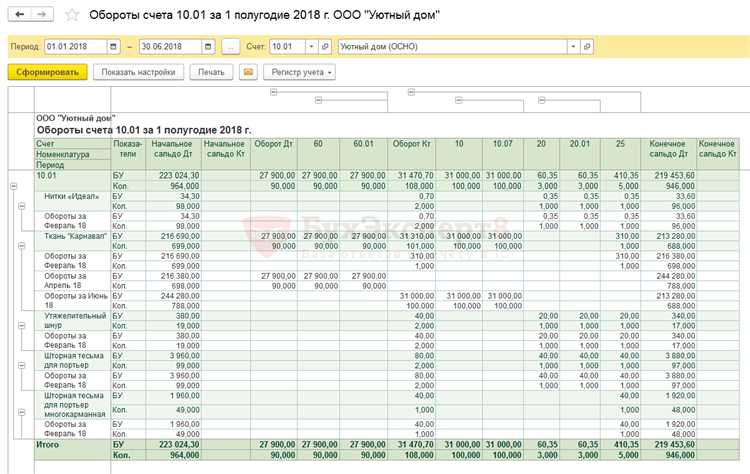Collapse the column group above 20
This screenshot has height=474, width=750.
pos(541,100)
